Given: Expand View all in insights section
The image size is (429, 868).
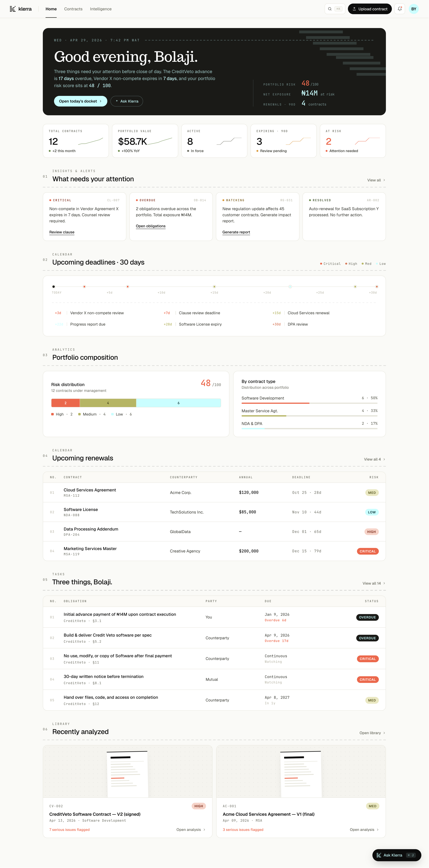Looking at the screenshot, I should point(376,180).
